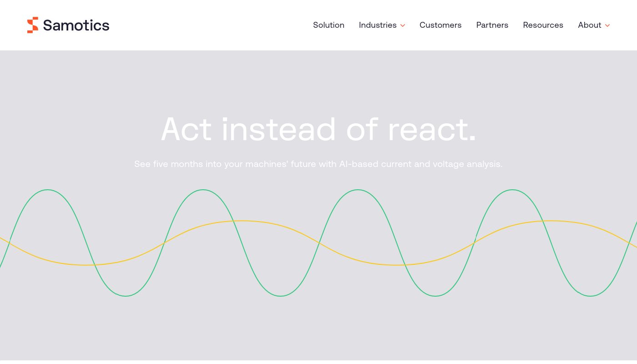Visit the Resources section
Screen dimensions: 637x364
pos(543,25)
